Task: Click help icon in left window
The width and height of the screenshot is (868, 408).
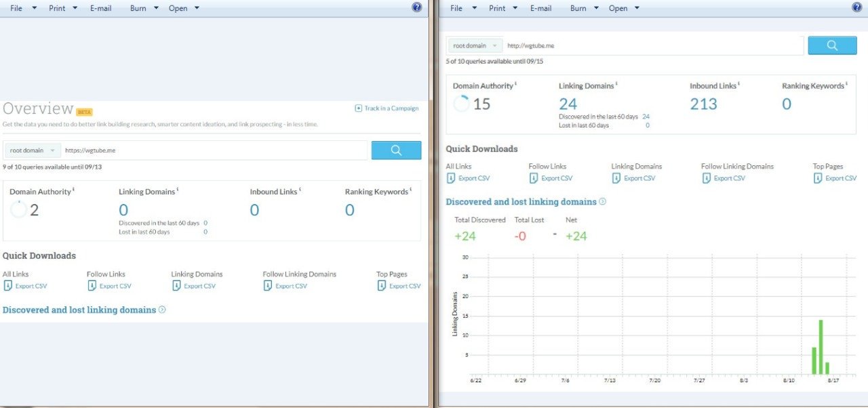Action: click(x=416, y=7)
